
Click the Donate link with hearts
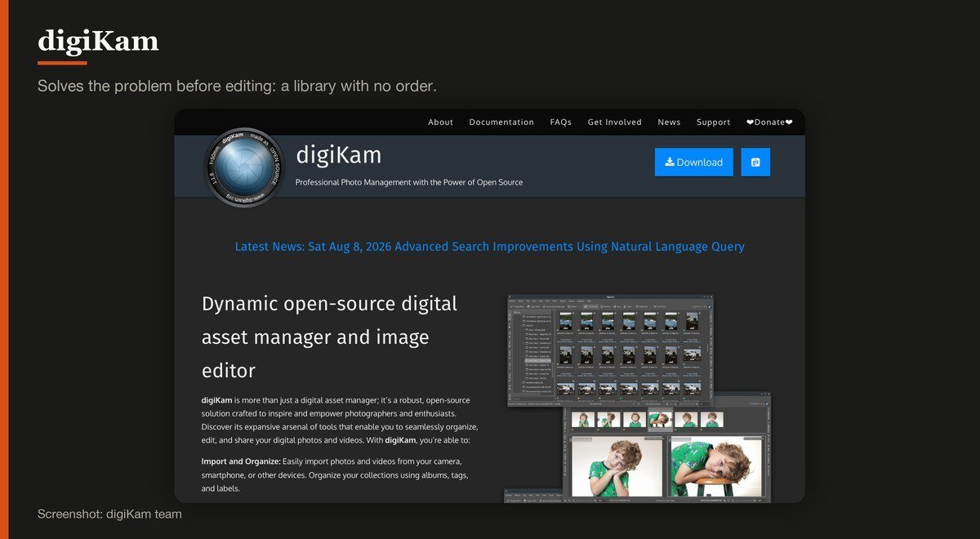(769, 122)
